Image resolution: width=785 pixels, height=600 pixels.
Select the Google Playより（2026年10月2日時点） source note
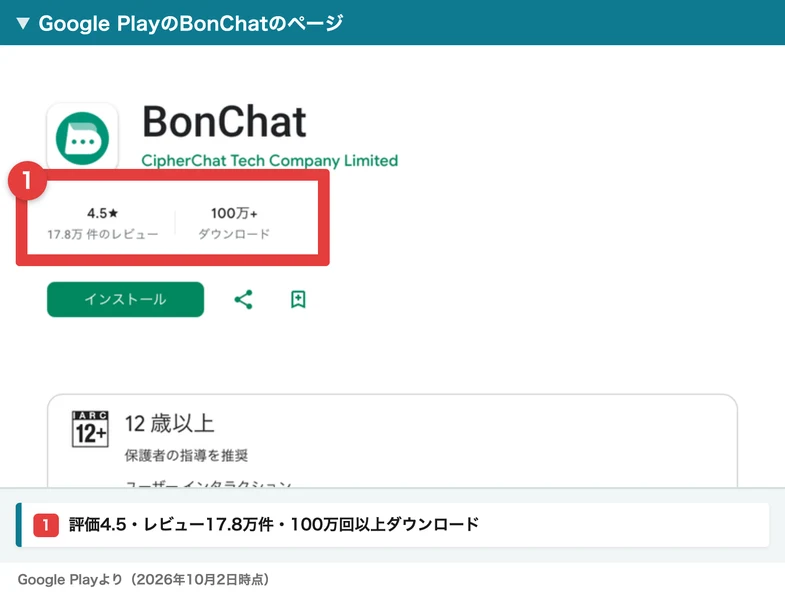pyautogui.click(x=143, y=579)
